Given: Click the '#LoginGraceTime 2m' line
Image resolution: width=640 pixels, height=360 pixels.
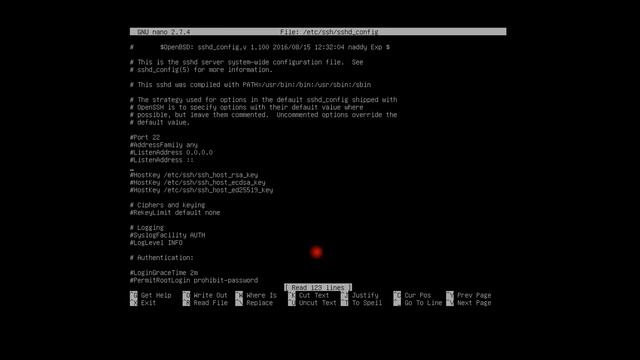Looking at the screenshot, I should [164, 273].
